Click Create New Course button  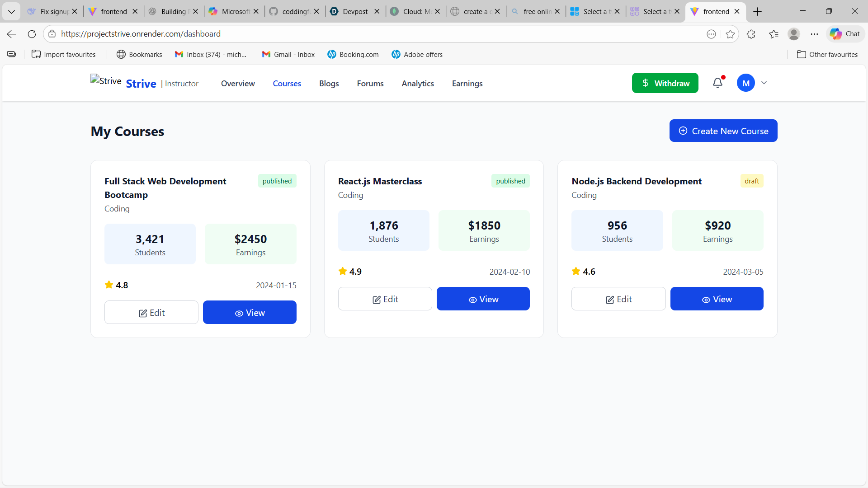tap(723, 131)
